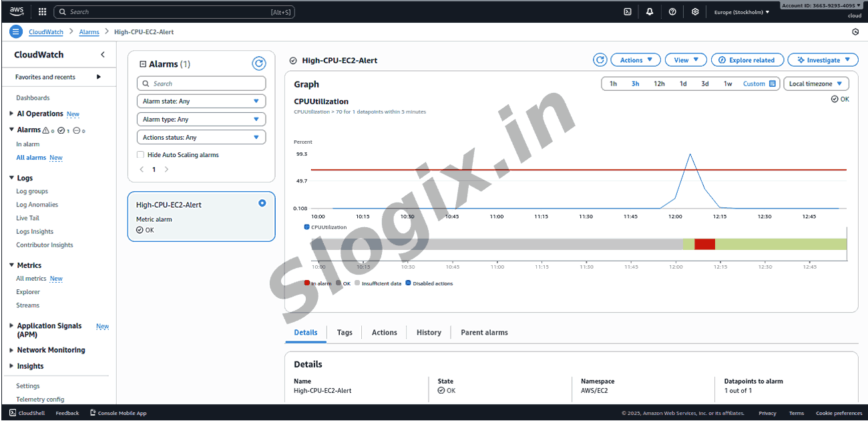Open the settings gear in header
Viewport: 868px width, 421px height.
coord(695,12)
